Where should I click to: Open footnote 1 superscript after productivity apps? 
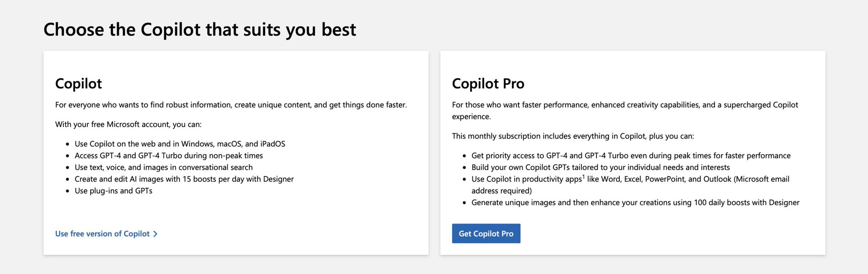pyautogui.click(x=584, y=176)
